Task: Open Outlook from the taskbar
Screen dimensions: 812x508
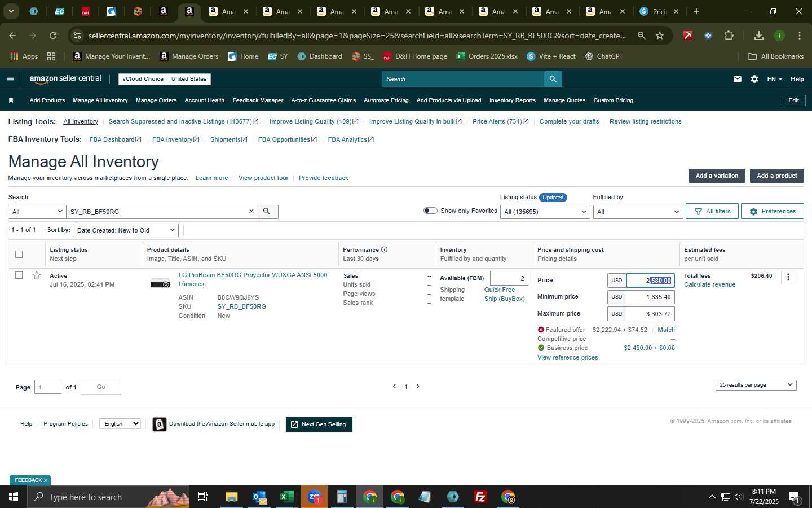Action: tap(259, 497)
